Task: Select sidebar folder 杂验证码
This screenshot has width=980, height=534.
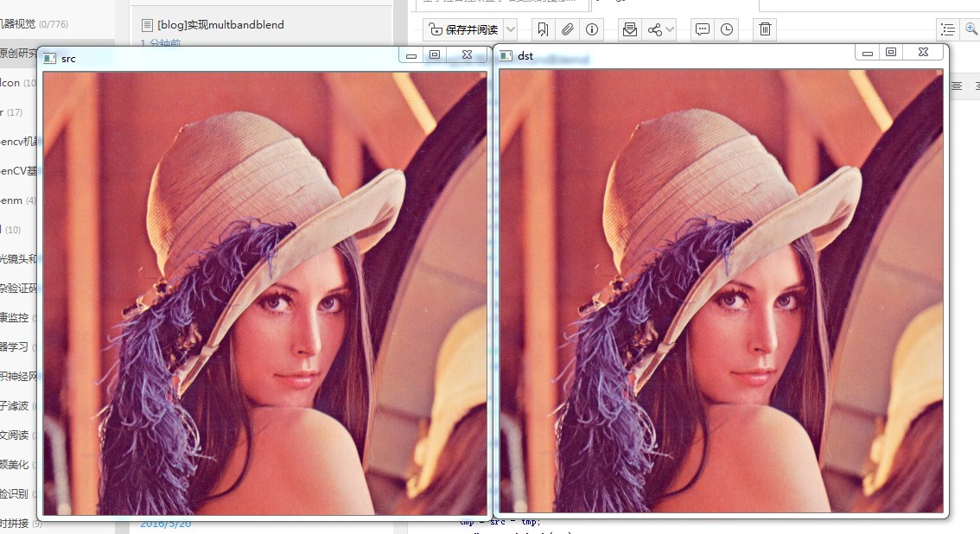Action: (x=19, y=288)
